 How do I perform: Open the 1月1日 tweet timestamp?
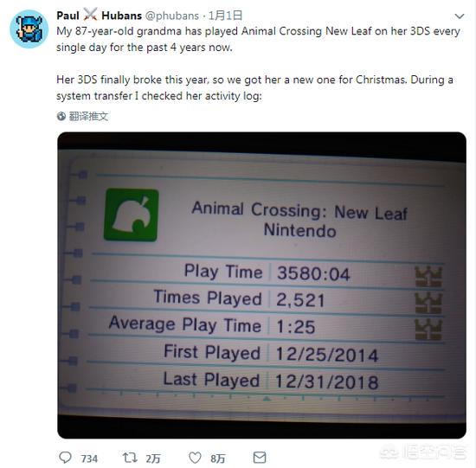(225, 16)
